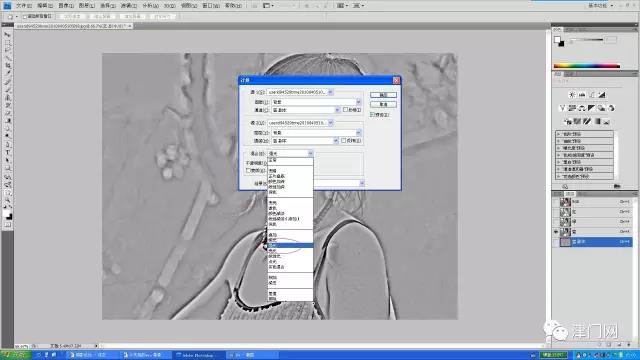Viewport: 640px width, 360px height.
Task: Click the 确定 (OK) button
Action: (x=383, y=95)
